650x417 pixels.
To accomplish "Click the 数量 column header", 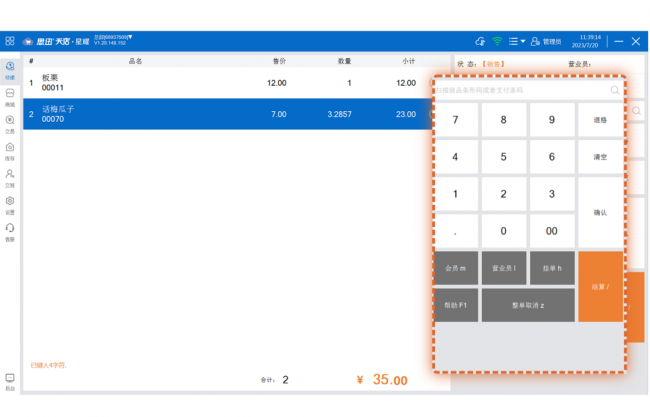I will pos(344,61).
